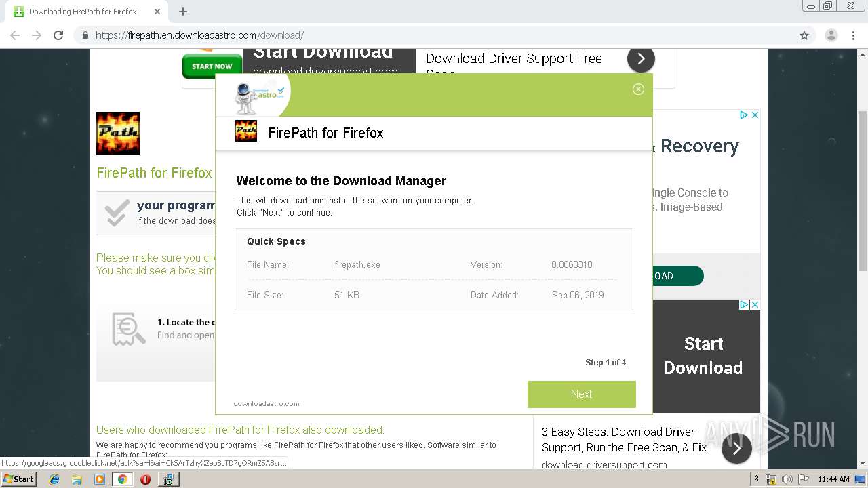Go back with browser back arrow
Viewport: 868px width, 488px height.
15,35
